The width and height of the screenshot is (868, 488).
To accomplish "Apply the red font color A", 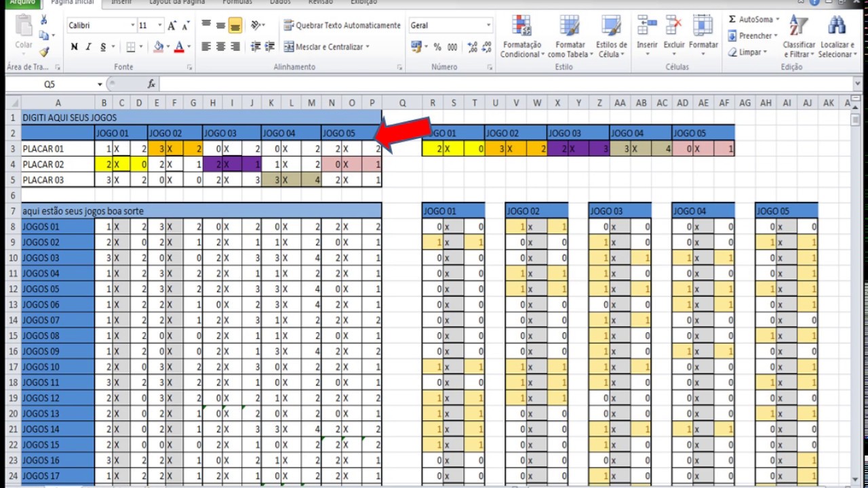I will coord(179,47).
